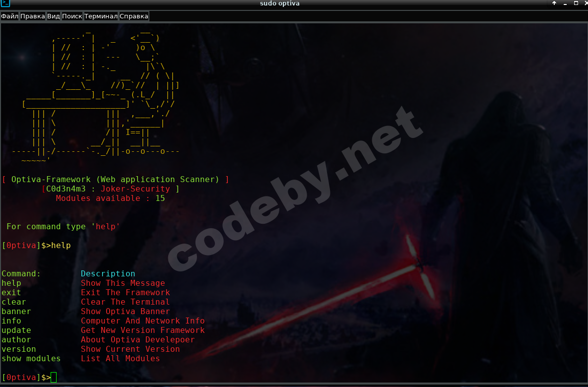Click 'Modules available : 15' text
Screen dimensions: 588x387
[x=110, y=198]
